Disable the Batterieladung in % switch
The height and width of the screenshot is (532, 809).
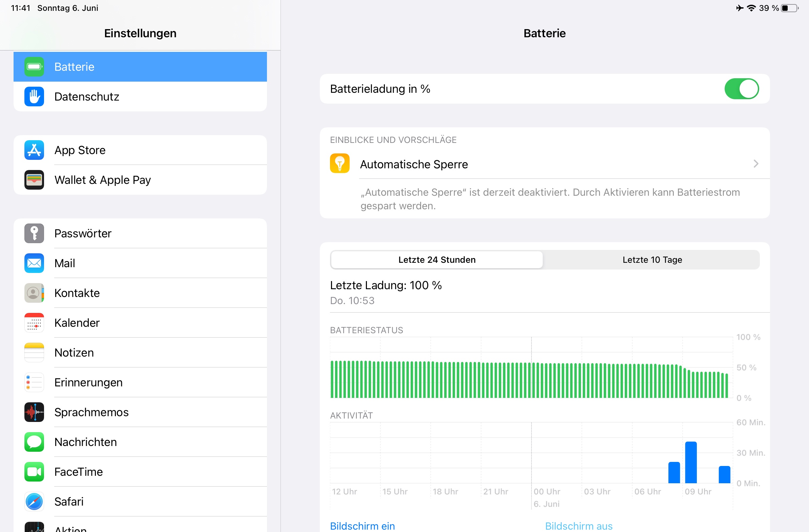(741, 89)
